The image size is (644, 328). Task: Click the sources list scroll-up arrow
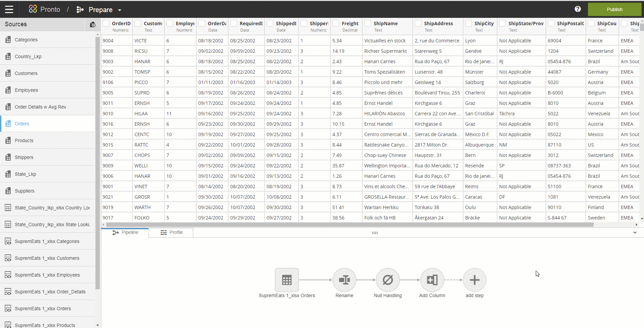[x=98, y=34]
